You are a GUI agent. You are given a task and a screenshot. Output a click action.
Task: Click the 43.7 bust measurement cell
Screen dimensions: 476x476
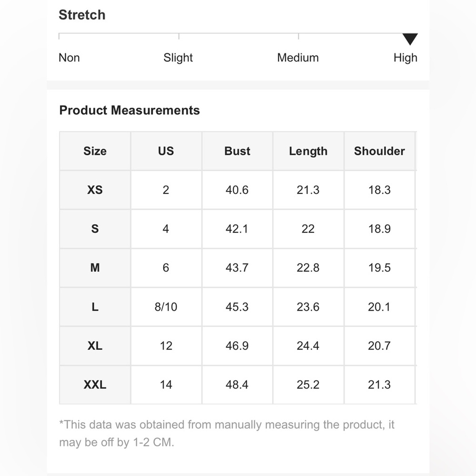(x=237, y=268)
